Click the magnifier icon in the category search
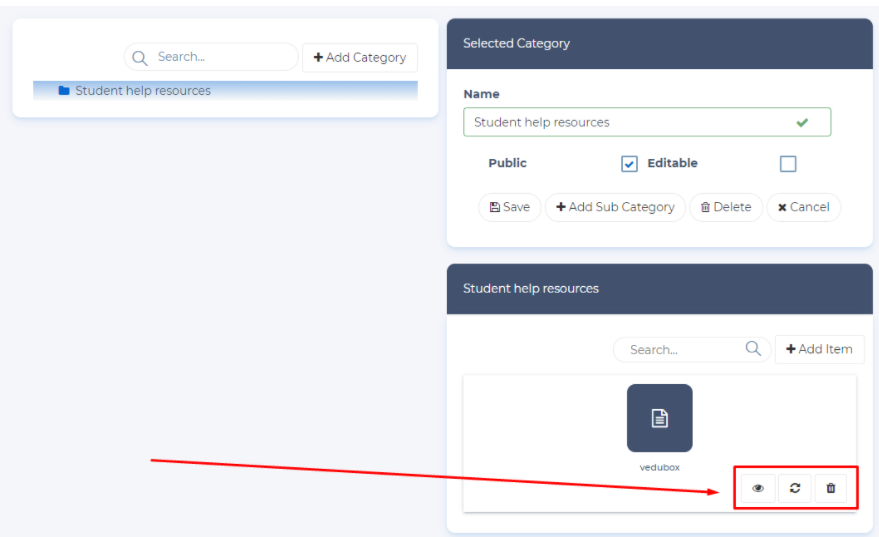879x537 pixels. [140, 57]
